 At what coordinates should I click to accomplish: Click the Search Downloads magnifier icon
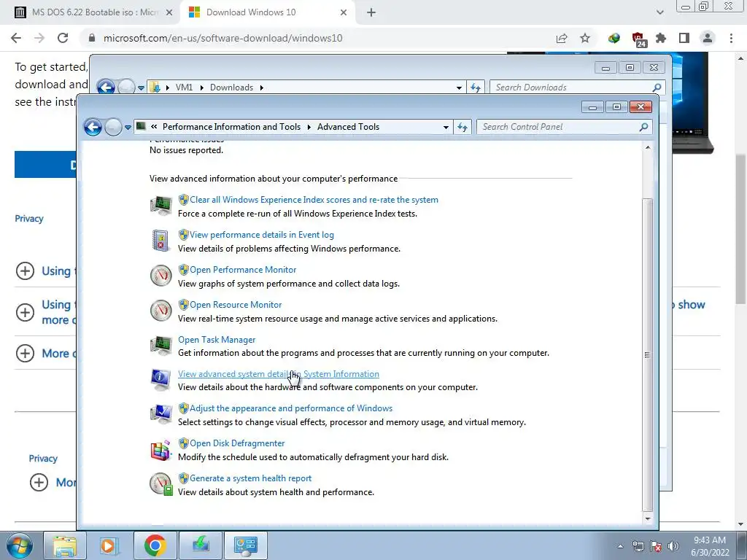657,87
